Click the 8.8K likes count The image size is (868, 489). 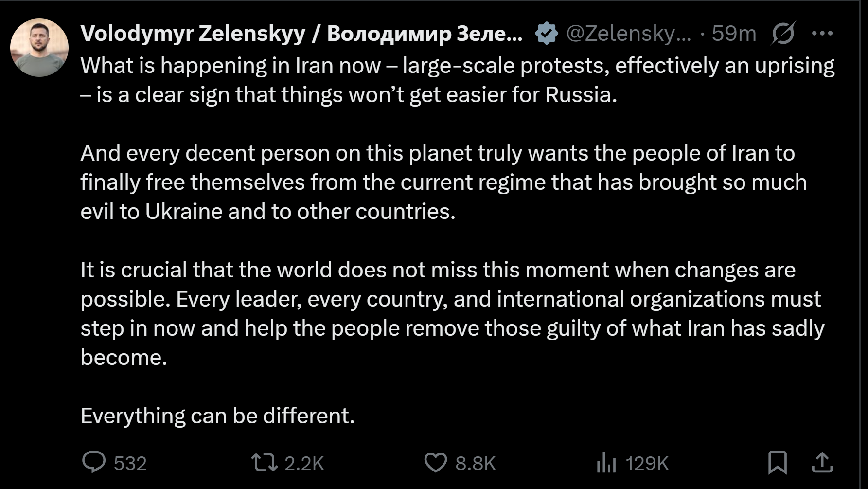pos(475,463)
